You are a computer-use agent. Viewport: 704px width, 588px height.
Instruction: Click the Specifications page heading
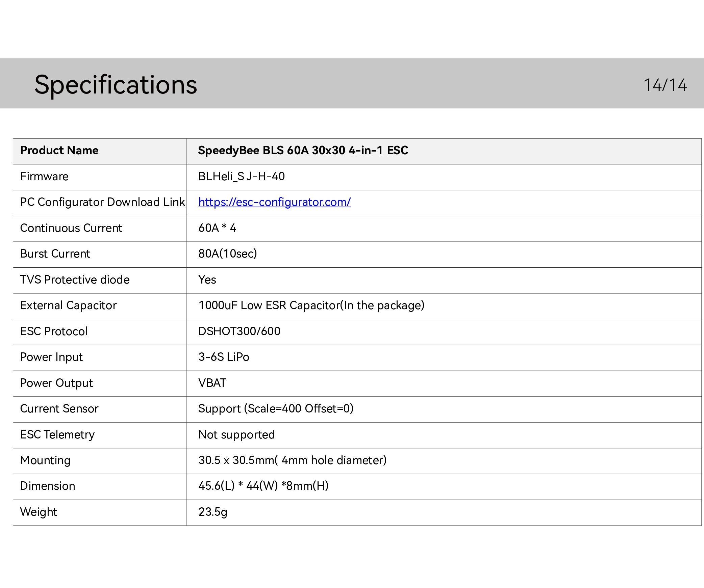[x=116, y=85]
